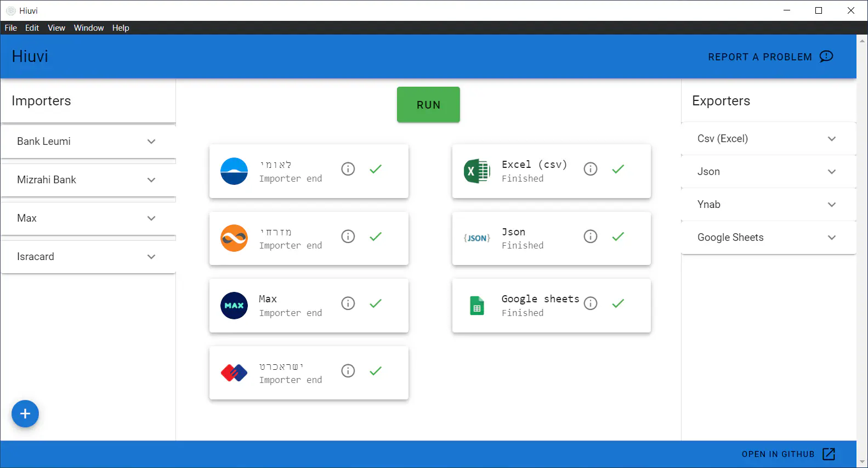868x468 pixels.
Task: Click the green checkmark on the Json exporter
Action: click(x=618, y=236)
